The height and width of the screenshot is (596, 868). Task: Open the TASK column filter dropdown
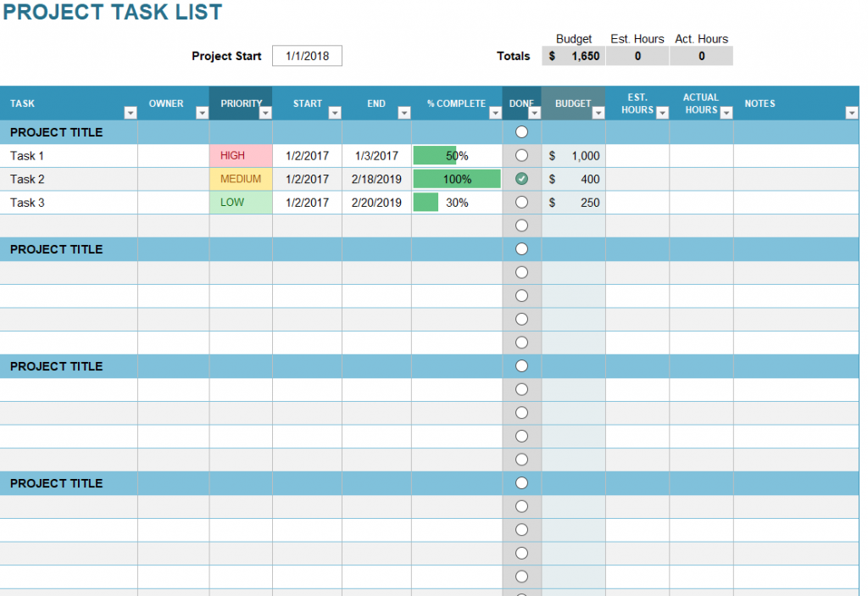pos(131,111)
